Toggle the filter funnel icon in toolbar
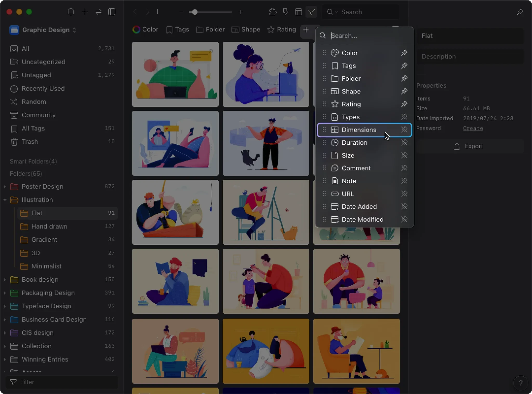The height and width of the screenshot is (394, 532). tap(311, 12)
